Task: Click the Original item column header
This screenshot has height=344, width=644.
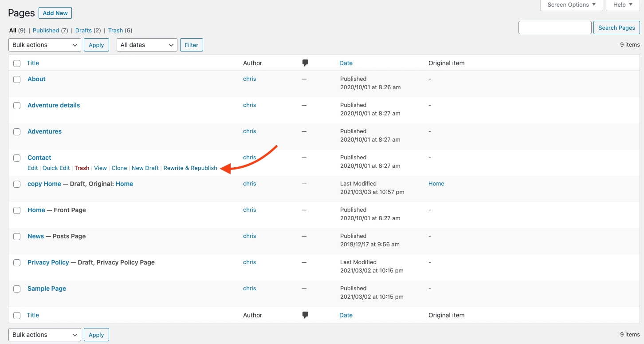Action: (446, 63)
